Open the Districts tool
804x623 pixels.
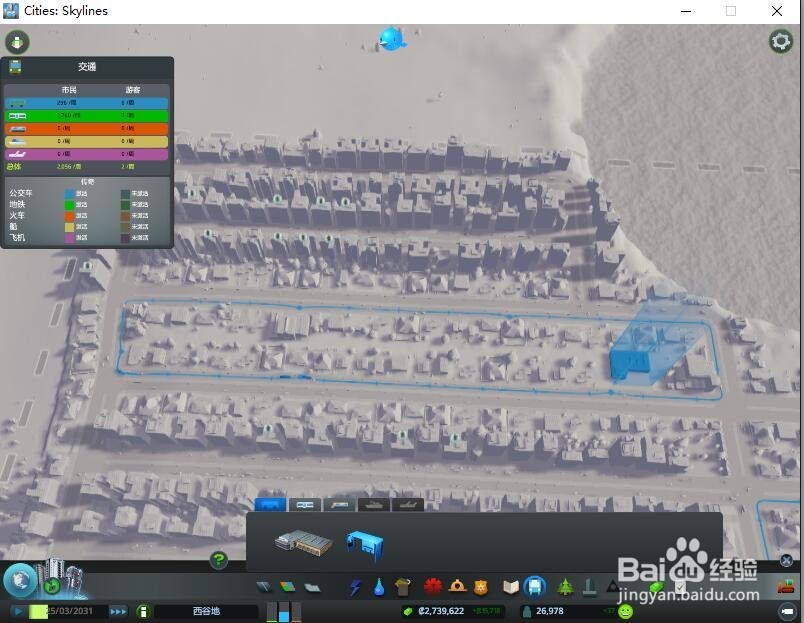point(312,587)
